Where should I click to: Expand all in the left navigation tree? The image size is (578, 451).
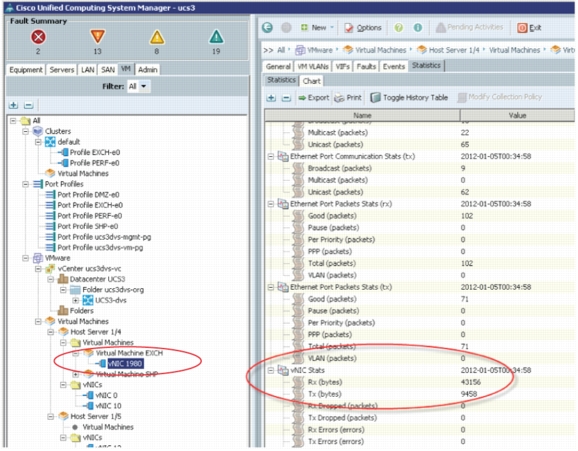pyautogui.click(x=14, y=105)
